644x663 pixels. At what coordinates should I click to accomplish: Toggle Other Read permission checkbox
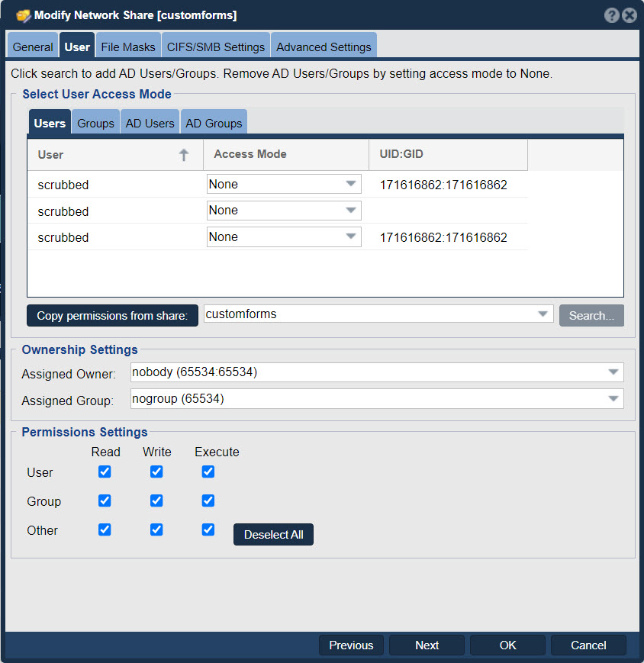(x=105, y=529)
